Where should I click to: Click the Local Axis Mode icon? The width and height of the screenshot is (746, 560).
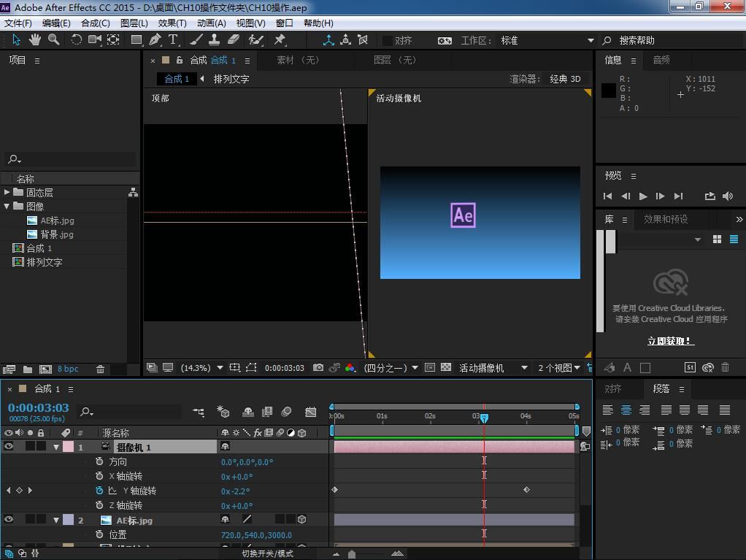tap(328, 40)
